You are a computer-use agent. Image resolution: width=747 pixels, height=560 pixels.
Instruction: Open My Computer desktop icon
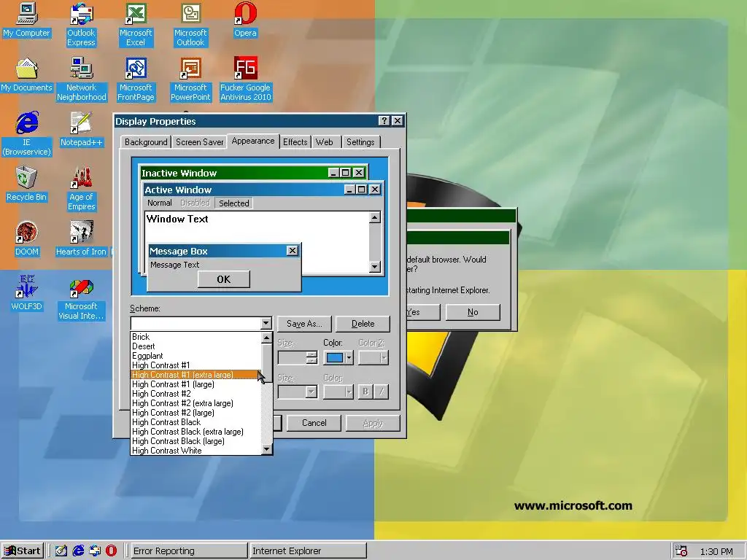point(27,20)
